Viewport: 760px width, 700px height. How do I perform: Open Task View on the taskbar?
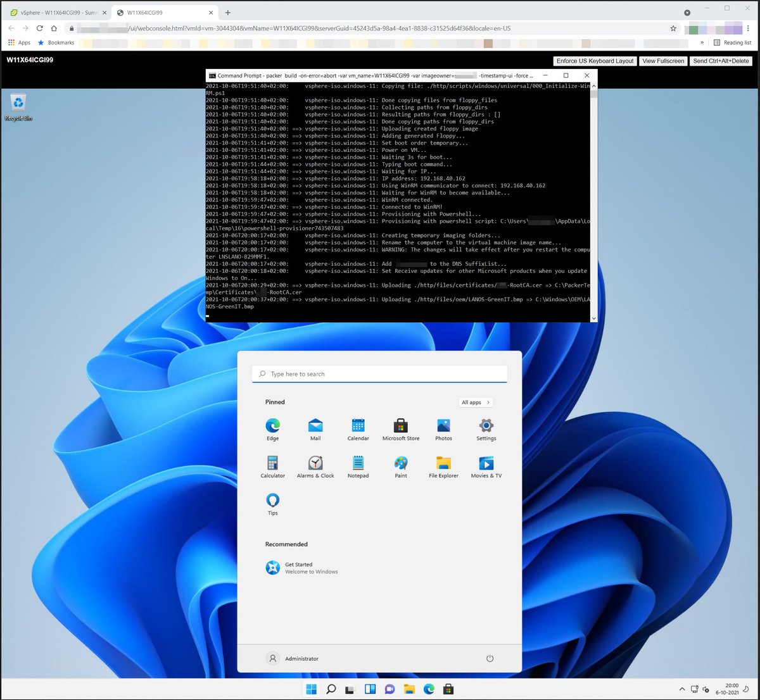[350, 689]
